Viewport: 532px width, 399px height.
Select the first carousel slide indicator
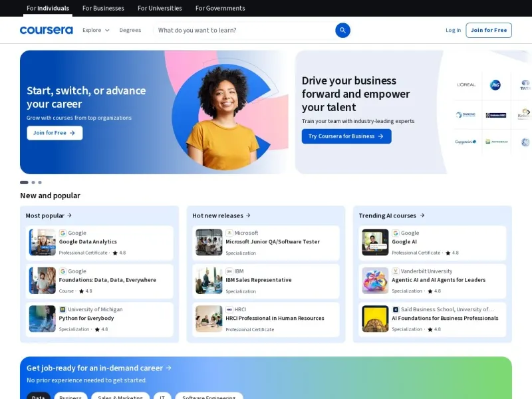tap(24, 182)
